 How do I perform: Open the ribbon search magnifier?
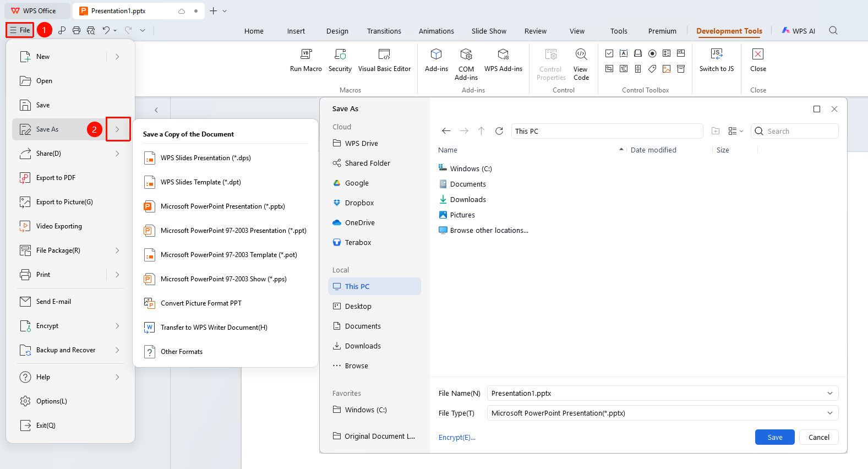(833, 30)
